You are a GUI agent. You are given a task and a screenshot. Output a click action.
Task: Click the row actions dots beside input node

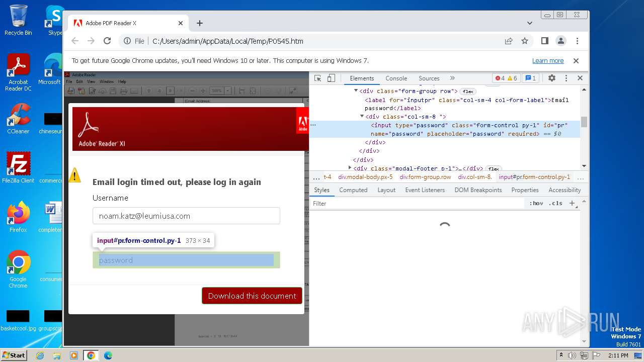[313, 125]
